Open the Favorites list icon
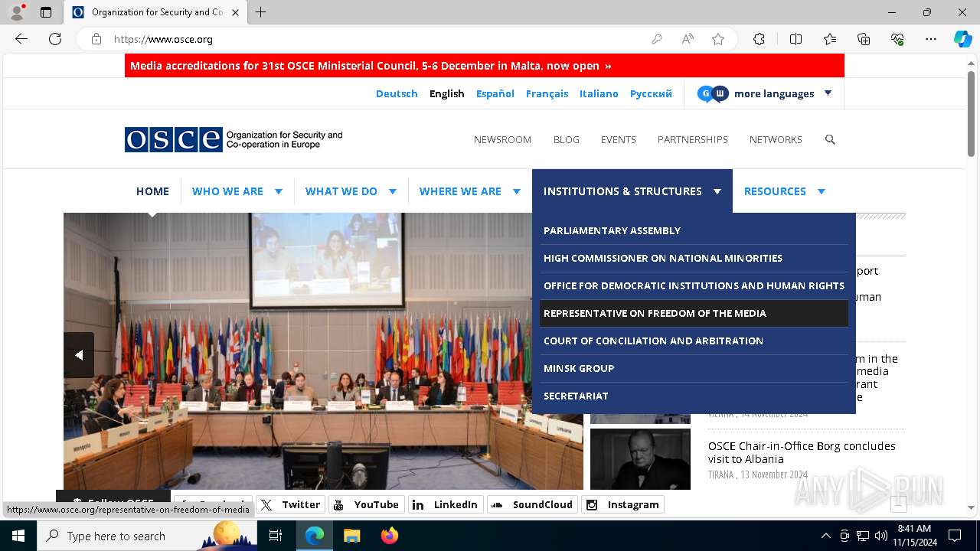The image size is (980, 551). coord(830,39)
